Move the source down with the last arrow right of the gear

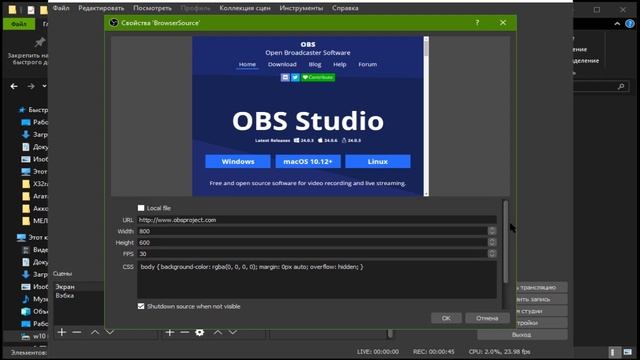click(233, 332)
